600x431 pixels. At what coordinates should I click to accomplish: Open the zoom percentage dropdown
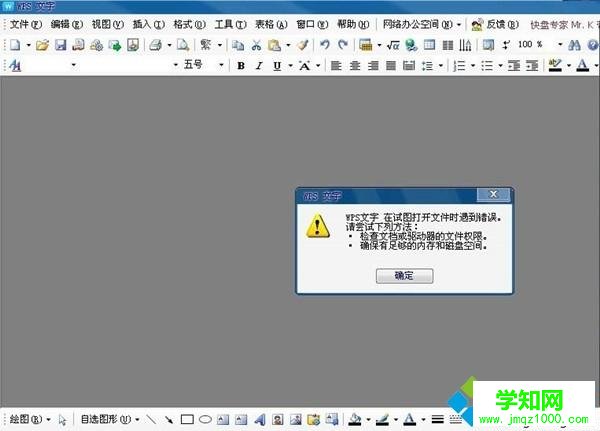pyautogui.click(x=560, y=45)
